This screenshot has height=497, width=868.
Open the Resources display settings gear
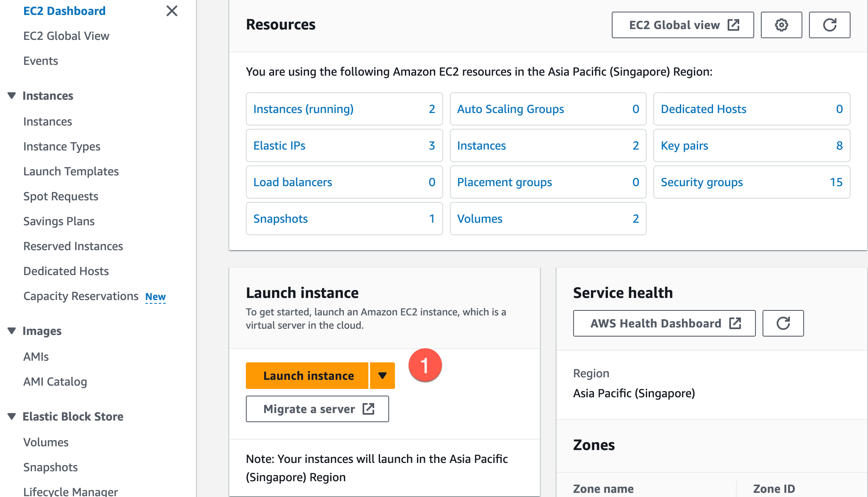point(781,25)
